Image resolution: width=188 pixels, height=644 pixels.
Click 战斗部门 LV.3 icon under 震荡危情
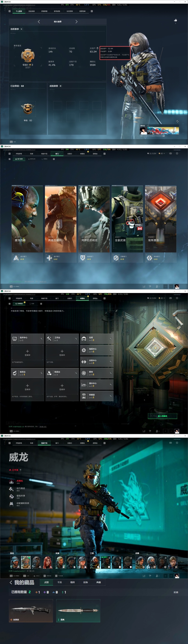pos(16,258)
